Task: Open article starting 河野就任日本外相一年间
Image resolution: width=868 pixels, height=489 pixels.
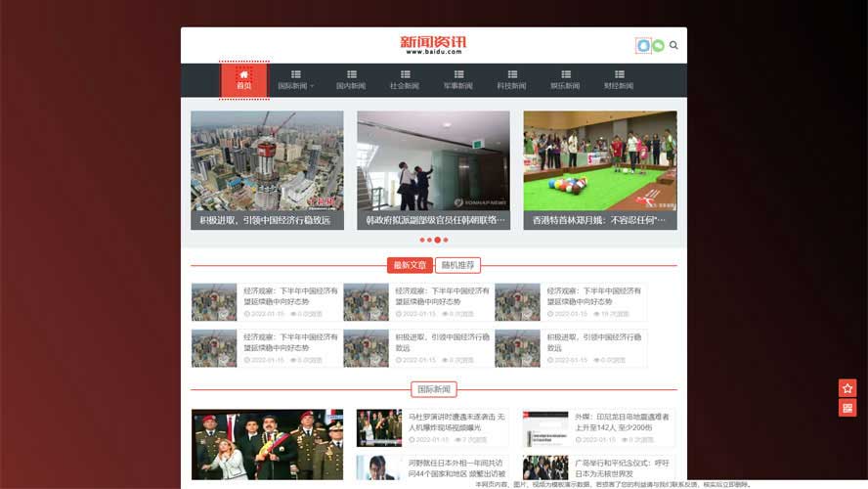Action: click(456, 467)
